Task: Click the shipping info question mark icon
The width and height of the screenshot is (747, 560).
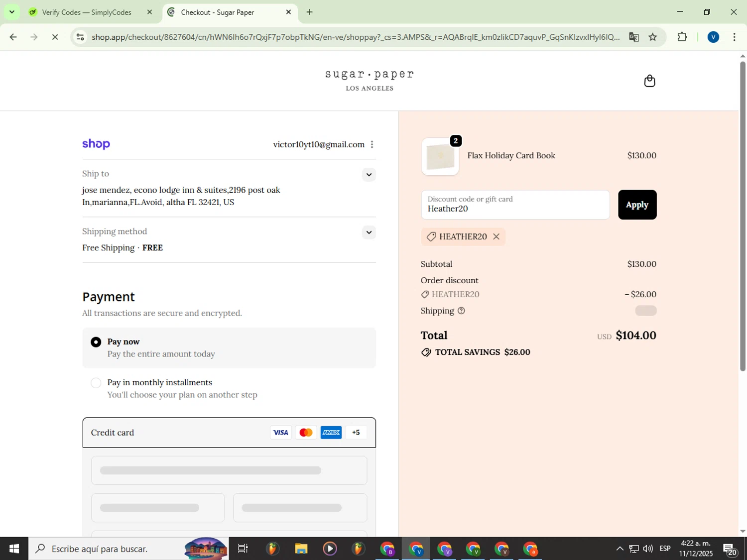Action: pyautogui.click(x=461, y=311)
